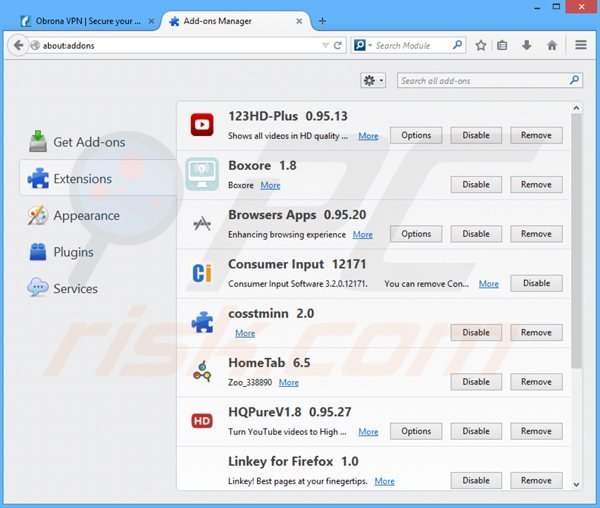
Task: Select the Add-ons Manager tab
Action: [x=236, y=21]
